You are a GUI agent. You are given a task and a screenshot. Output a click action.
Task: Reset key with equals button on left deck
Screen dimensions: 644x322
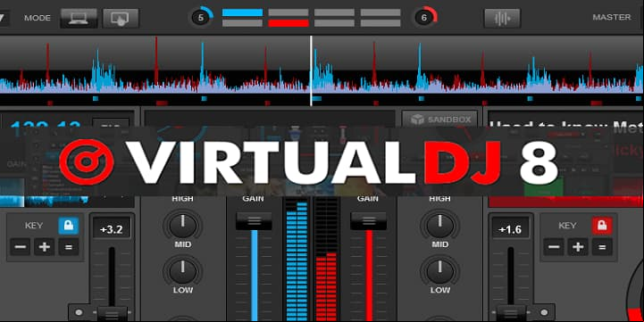click(x=69, y=247)
